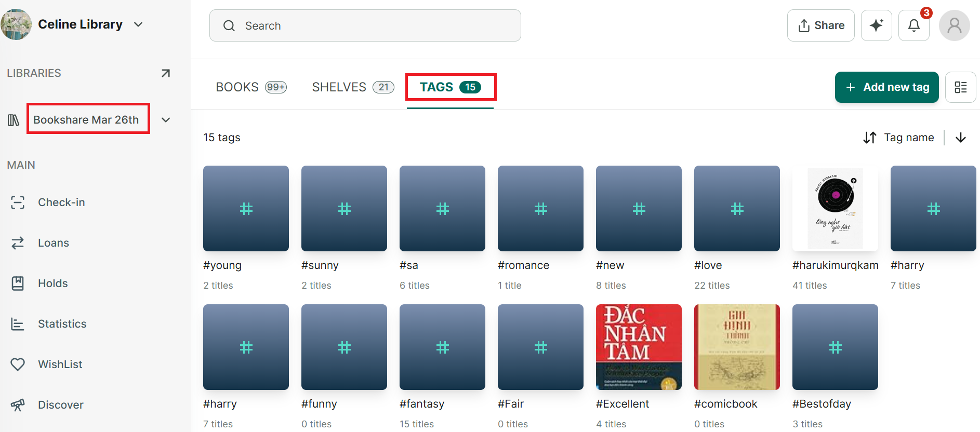Click the Check-in scan icon
Viewport: 980px width, 432px height.
tap(18, 203)
